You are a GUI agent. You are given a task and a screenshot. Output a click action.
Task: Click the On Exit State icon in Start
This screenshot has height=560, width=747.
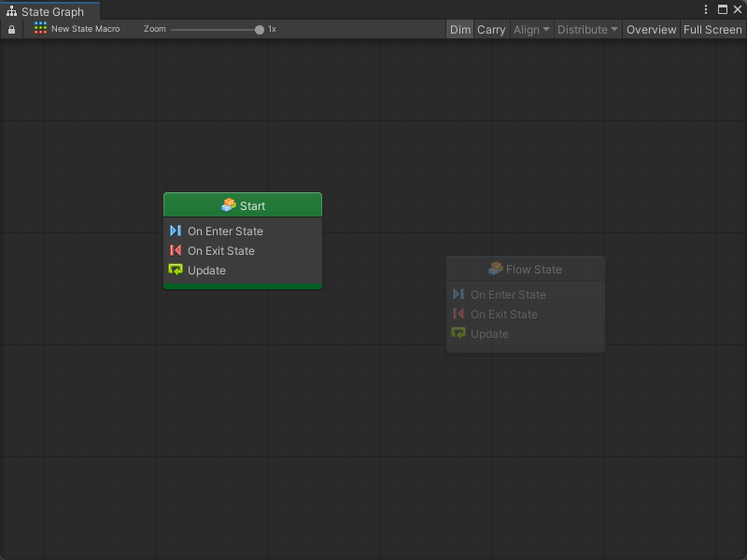pos(176,250)
